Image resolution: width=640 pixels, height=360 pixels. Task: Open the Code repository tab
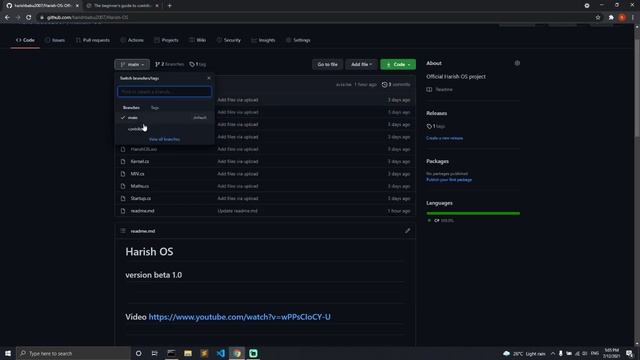click(x=25, y=40)
